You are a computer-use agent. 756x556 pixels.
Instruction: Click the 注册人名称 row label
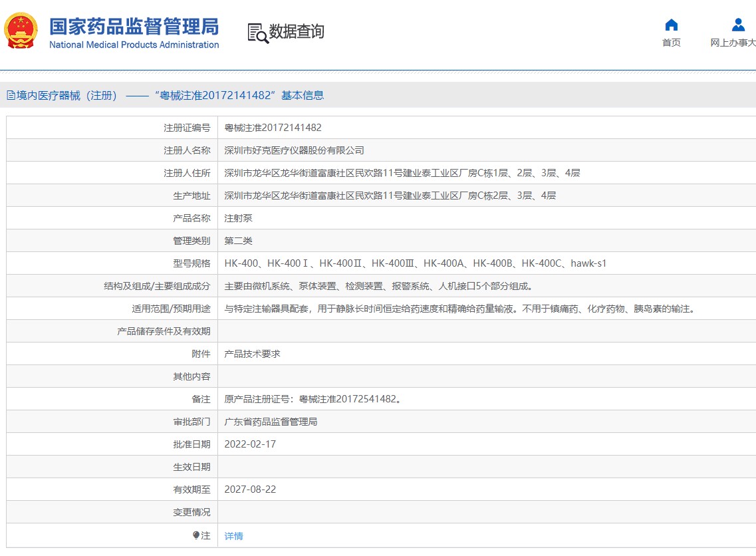(x=187, y=150)
